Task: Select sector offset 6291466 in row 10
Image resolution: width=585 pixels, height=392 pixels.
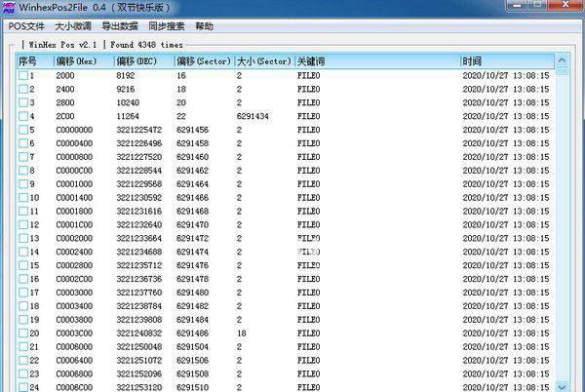Action: click(192, 198)
